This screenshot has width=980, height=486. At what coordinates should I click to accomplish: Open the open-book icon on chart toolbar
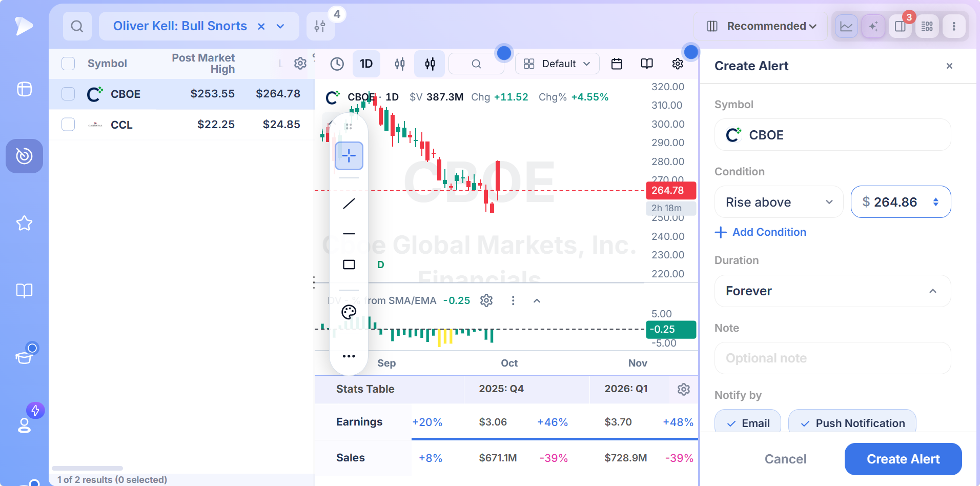point(647,64)
